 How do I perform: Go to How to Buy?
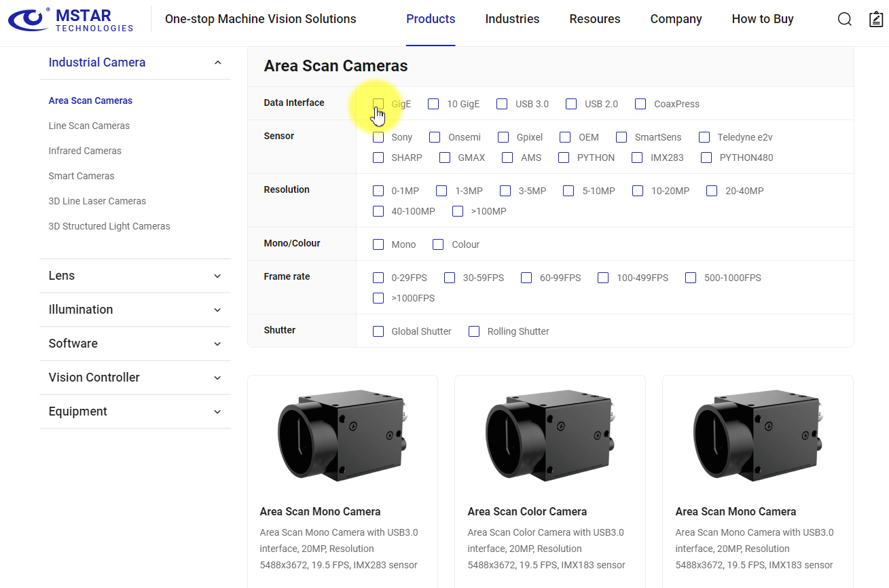click(x=762, y=19)
